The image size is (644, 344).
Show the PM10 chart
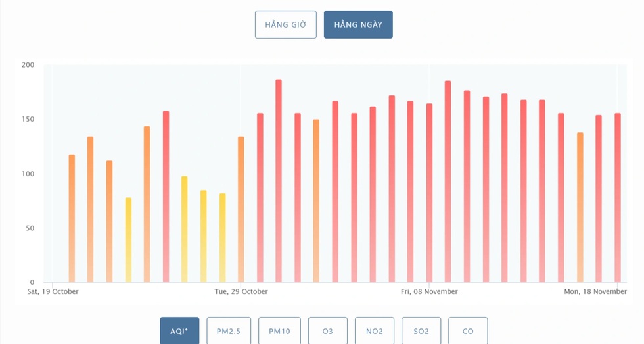pyautogui.click(x=279, y=331)
